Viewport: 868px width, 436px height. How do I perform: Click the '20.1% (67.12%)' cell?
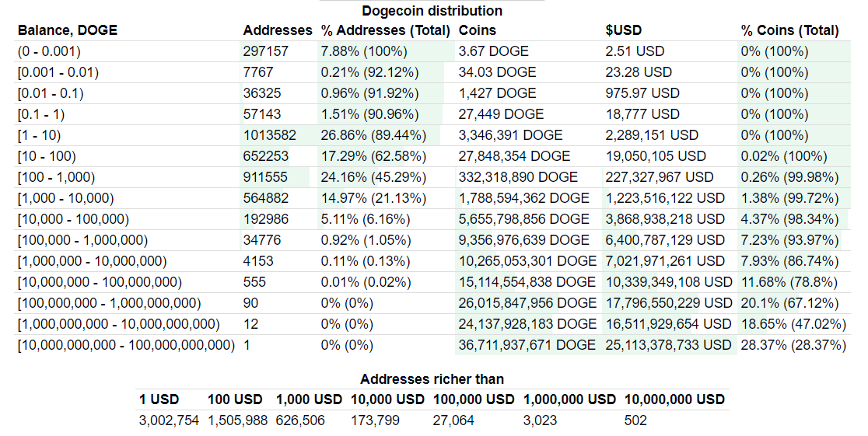click(x=790, y=304)
